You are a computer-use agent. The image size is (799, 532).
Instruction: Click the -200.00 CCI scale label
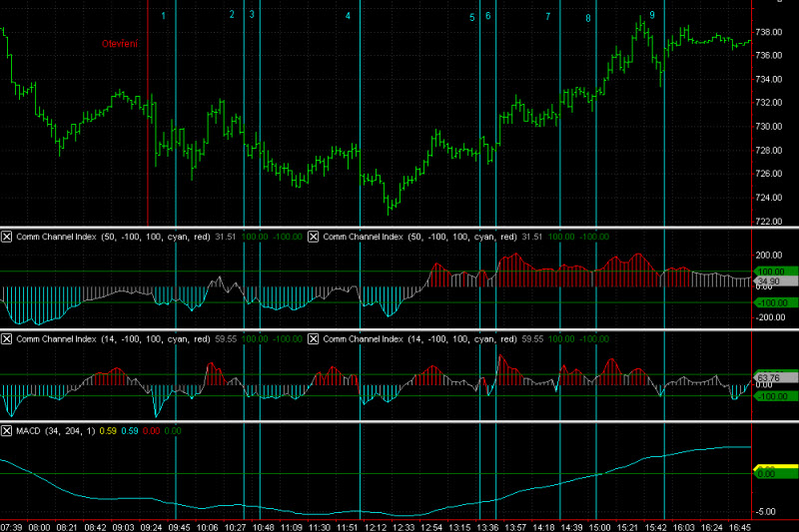point(769,317)
